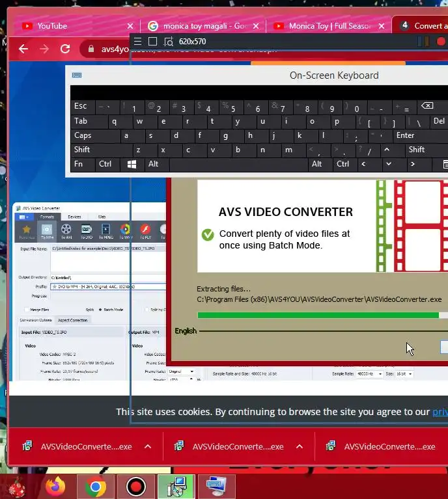Click the Windows logo key
Viewport: 448px width, 499px height.
132,164
